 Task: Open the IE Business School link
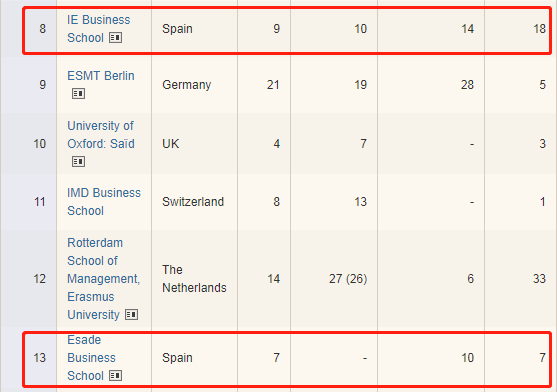pyautogui.click(x=98, y=29)
